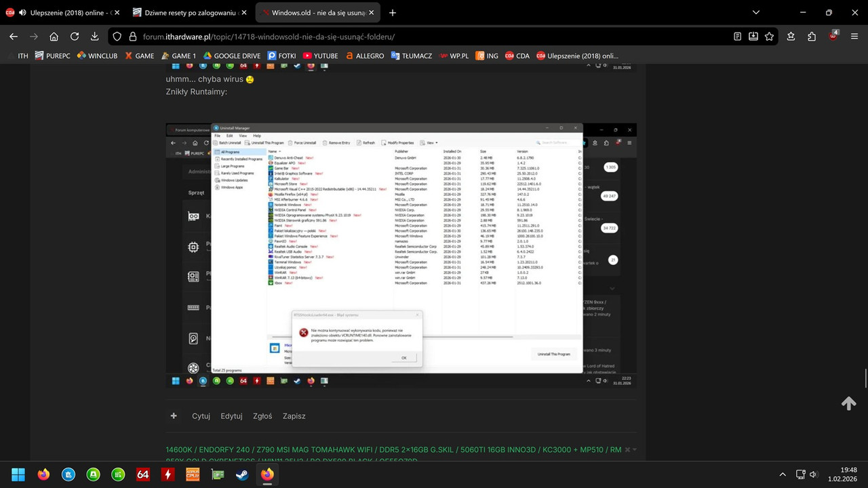
Task: Open the Firefox home page button
Action: [54, 37]
